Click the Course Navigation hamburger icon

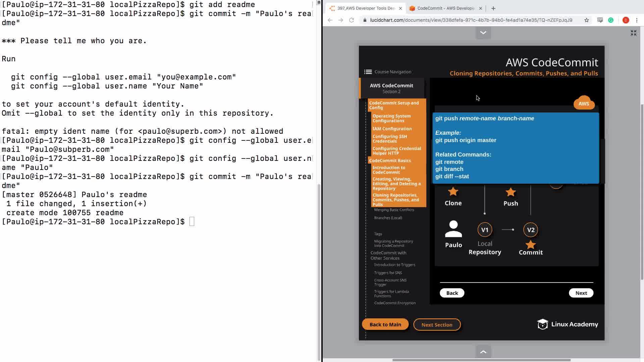click(368, 72)
